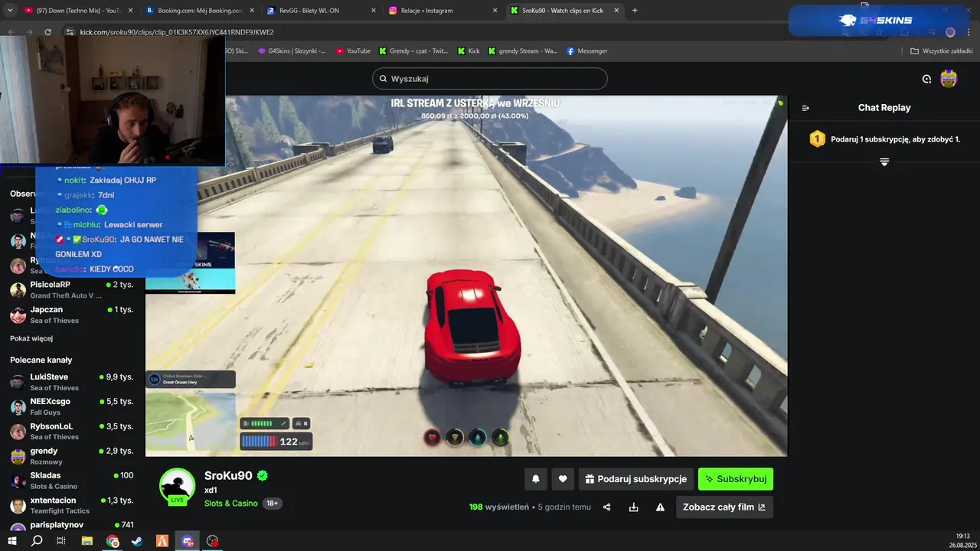This screenshot has height=551, width=980.
Task: Open Steam from the taskbar
Action: tap(137, 541)
